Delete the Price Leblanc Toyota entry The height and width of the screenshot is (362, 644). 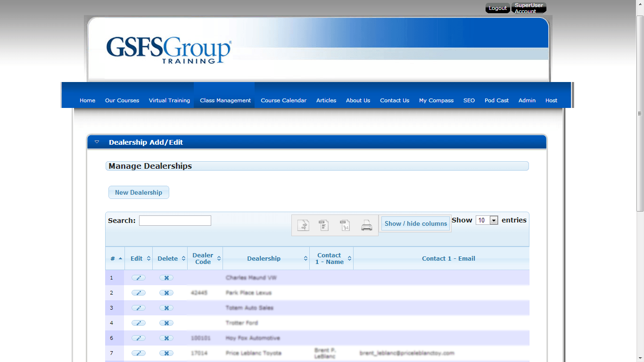tap(166, 353)
